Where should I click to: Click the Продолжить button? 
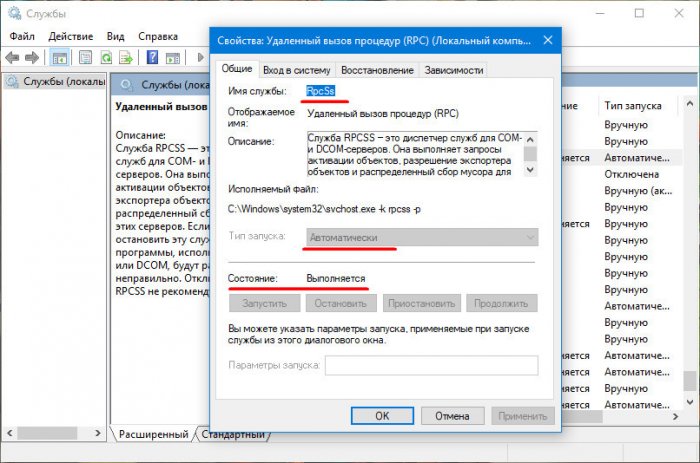click(x=501, y=303)
